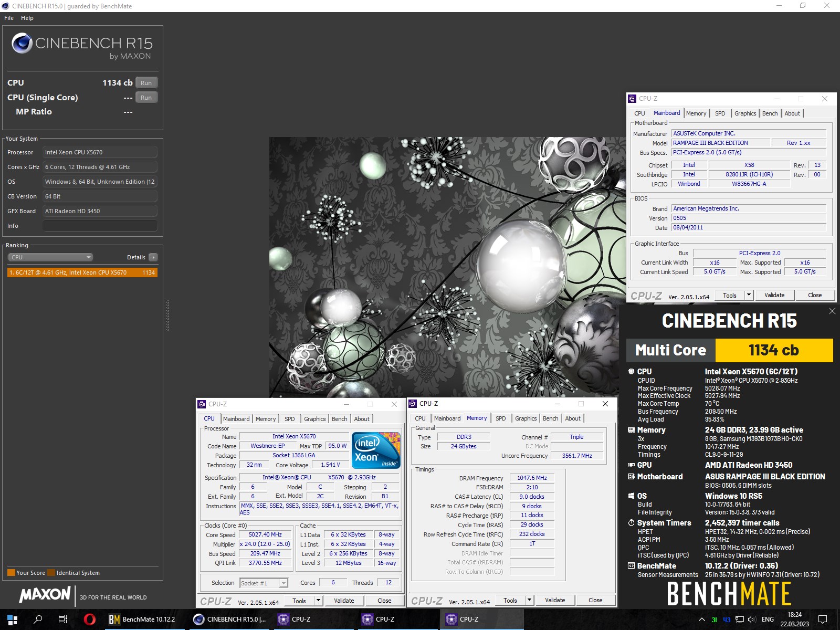The image size is (840, 630).
Task: Click the orange Your Score legend swatch
Action: pyautogui.click(x=11, y=573)
